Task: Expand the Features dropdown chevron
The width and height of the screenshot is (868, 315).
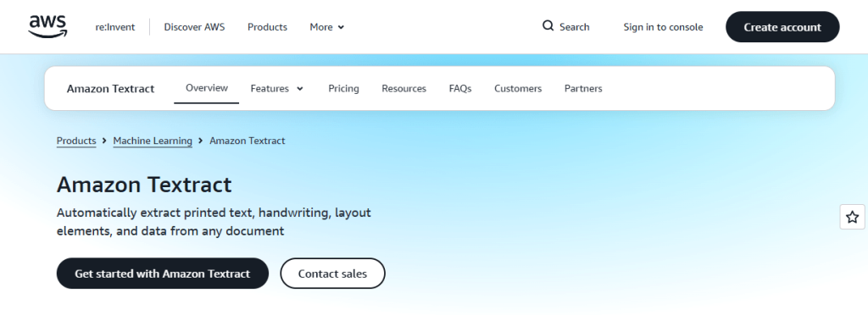Action: point(300,88)
